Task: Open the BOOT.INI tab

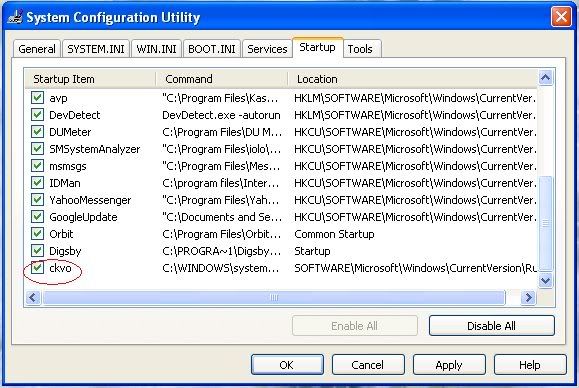Action: point(212,49)
